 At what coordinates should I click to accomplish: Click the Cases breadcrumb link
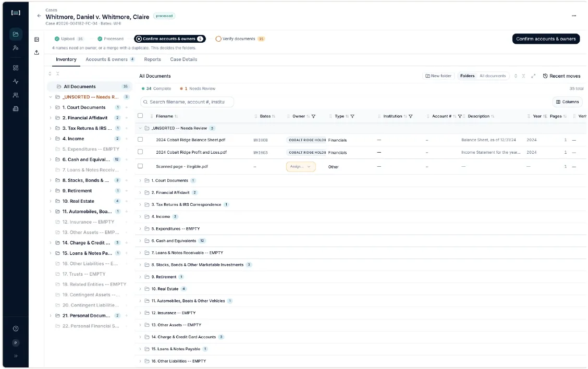[52, 10]
